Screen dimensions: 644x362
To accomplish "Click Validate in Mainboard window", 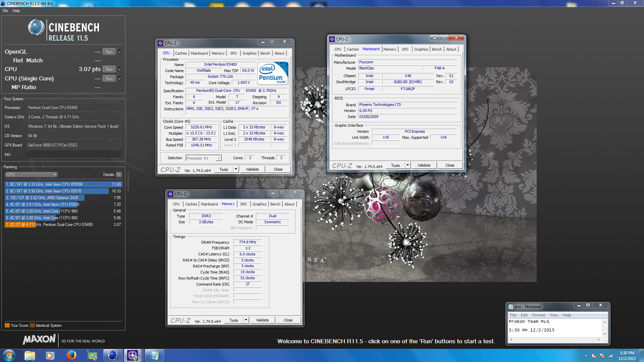I will click(424, 165).
